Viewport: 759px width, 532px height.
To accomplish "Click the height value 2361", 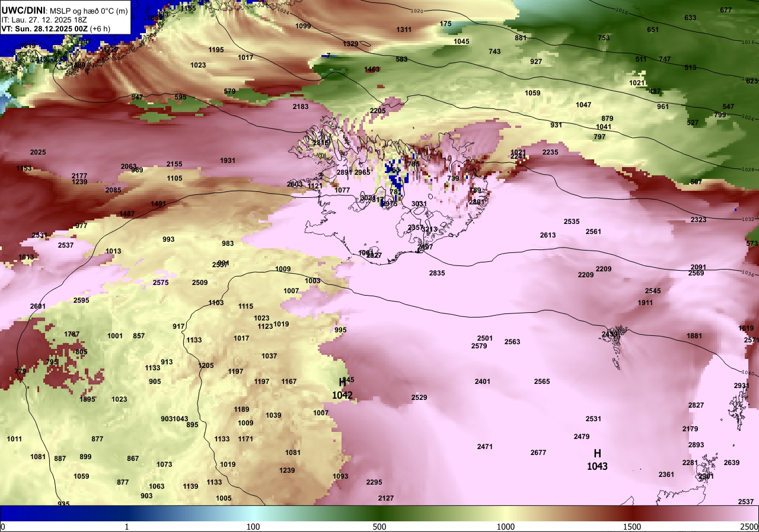I will [x=666, y=475].
